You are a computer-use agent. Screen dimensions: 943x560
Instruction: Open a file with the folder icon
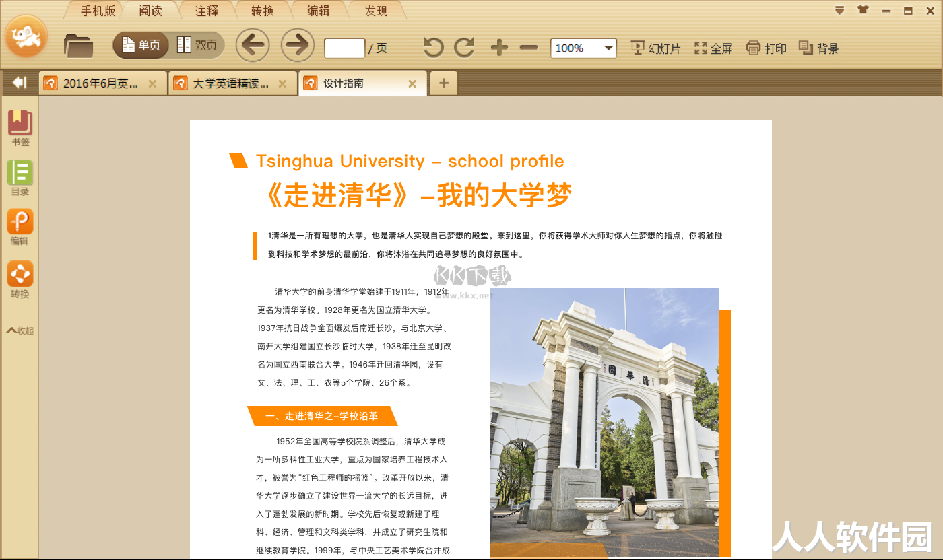(79, 46)
